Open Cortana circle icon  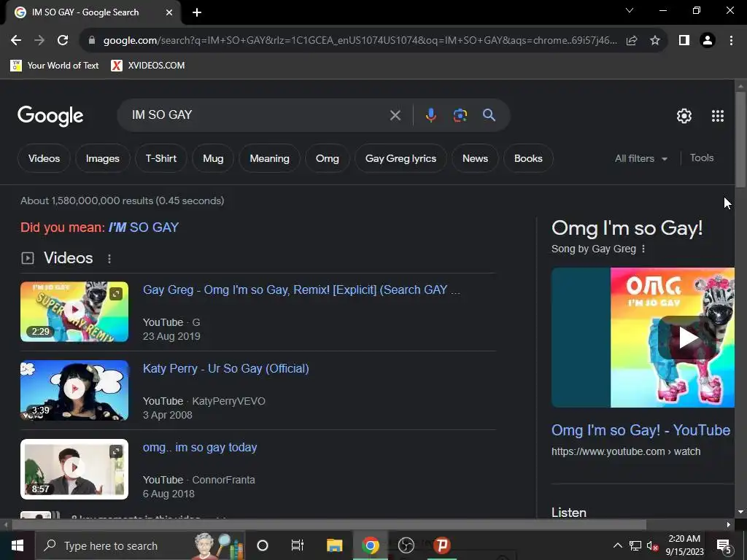point(263,545)
